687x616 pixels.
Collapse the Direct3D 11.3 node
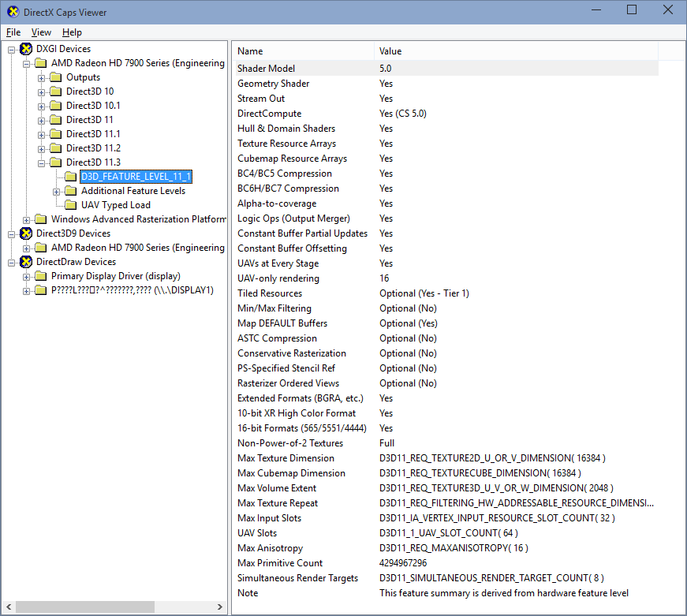click(x=41, y=163)
